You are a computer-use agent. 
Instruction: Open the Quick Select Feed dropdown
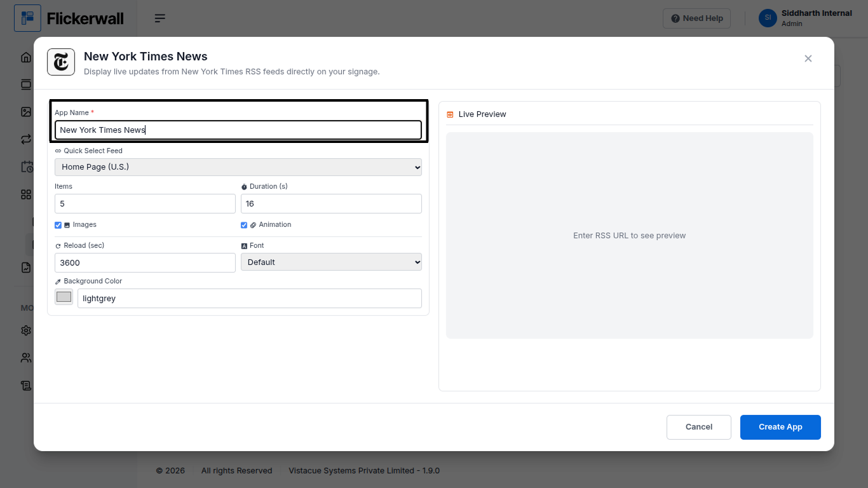click(x=238, y=167)
